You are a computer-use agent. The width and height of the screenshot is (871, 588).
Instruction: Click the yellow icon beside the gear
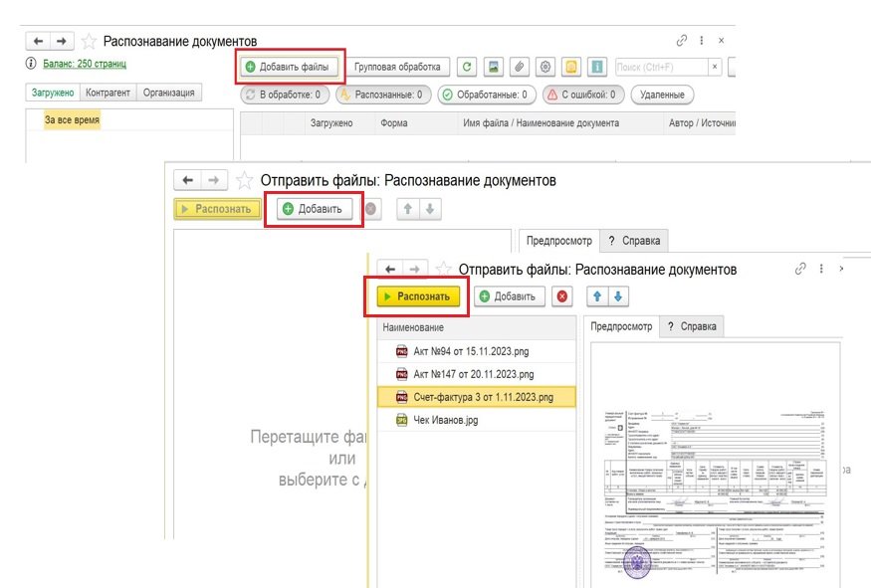[x=571, y=68]
